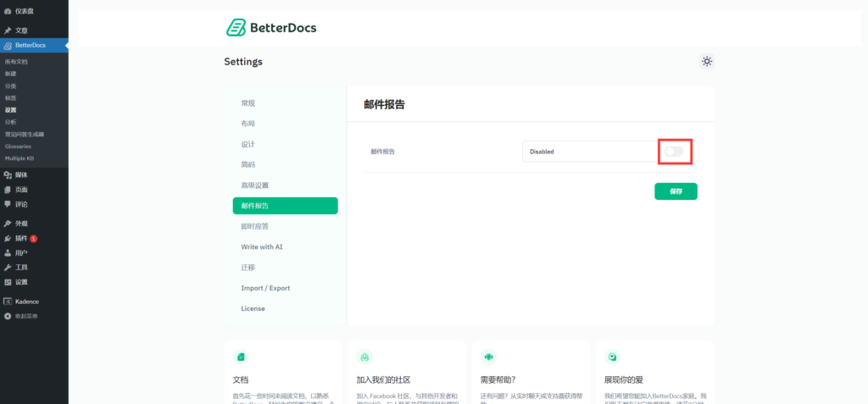Viewport: 868px width, 404px height.
Task: Click the Posts pushpin icon
Action: (x=8, y=30)
